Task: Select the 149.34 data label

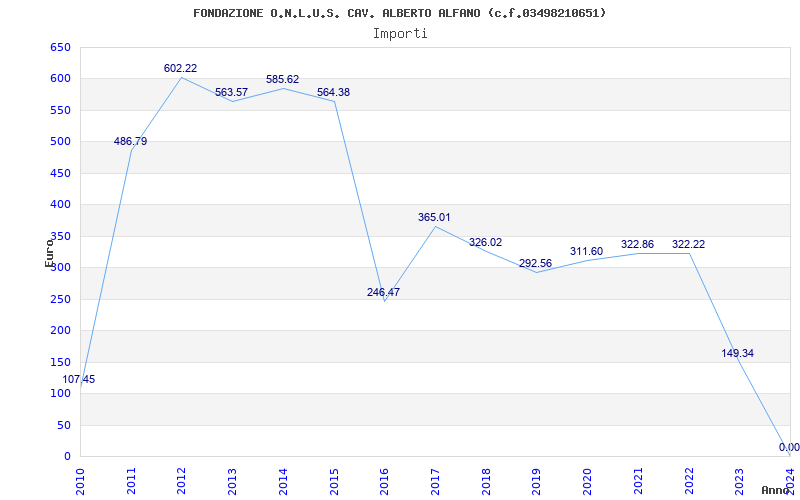Action: pyautogui.click(x=737, y=353)
